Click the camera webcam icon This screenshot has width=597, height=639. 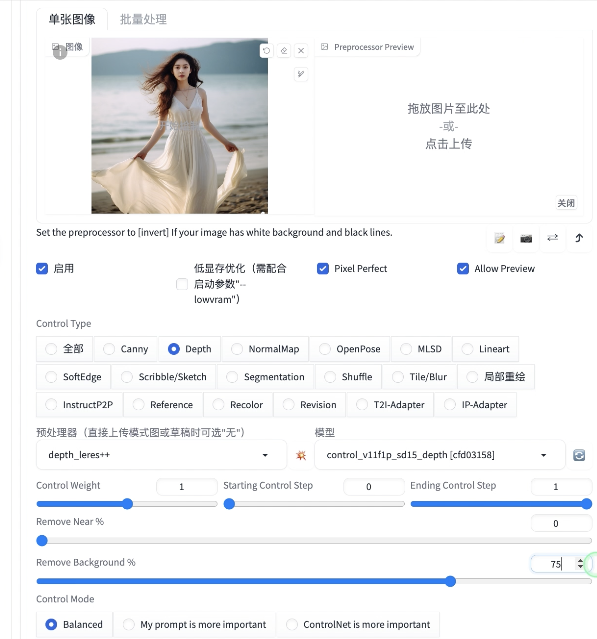526,238
